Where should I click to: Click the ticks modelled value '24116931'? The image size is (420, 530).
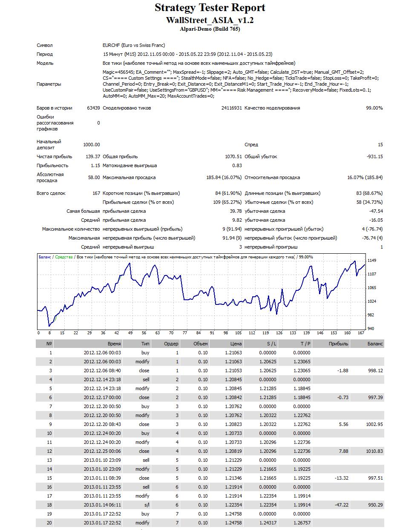(231, 108)
